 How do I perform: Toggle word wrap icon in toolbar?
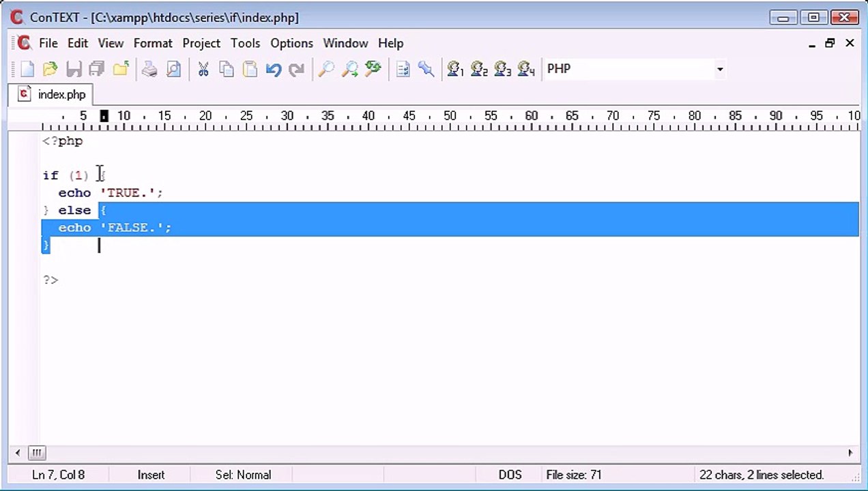pos(403,69)
